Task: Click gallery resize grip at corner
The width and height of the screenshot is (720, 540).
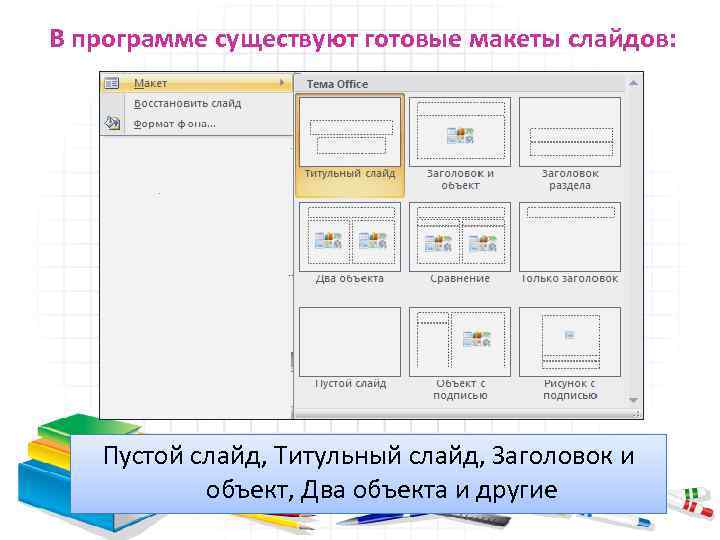Action: tap(636, 414)
